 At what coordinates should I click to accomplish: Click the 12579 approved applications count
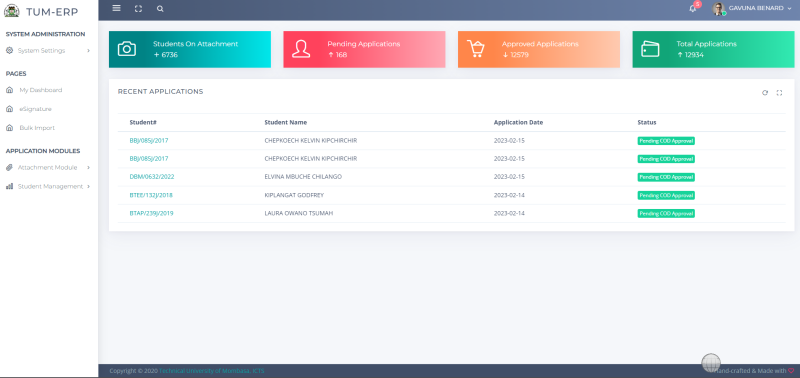[519, 55]
